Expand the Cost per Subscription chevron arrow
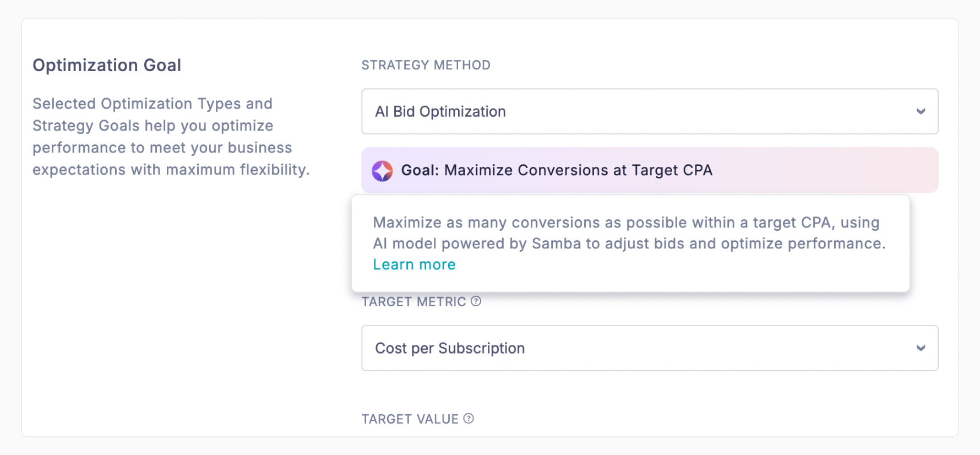The width and height of the screenshot is (980, 455). (x=921, y=348)
